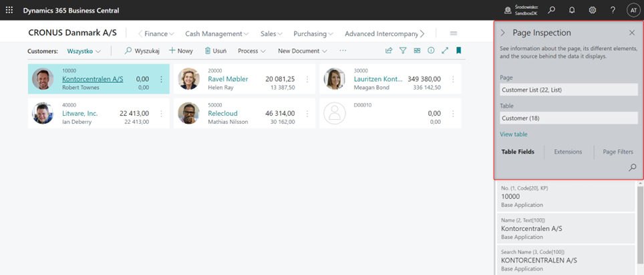
Task: Open the hamburger navigation menu
Action: (x=454, y=33)
